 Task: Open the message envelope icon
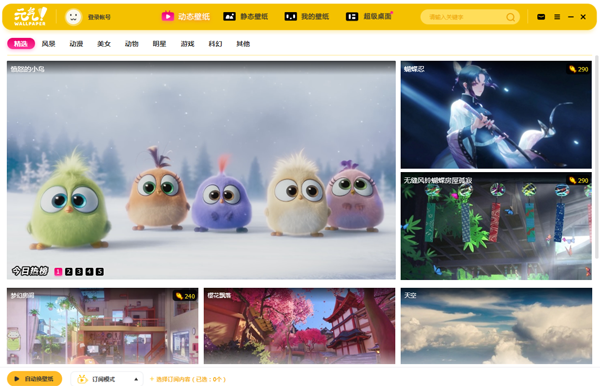541,17
